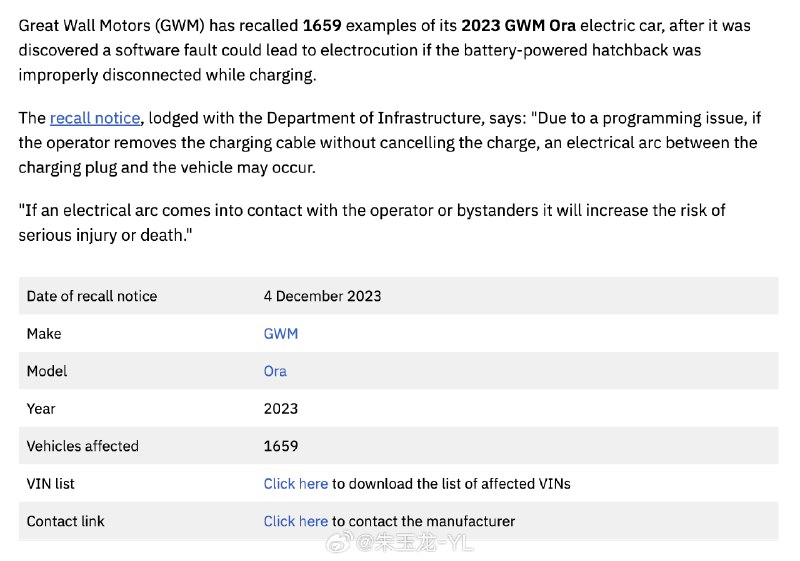Select the '1659' table cell value
Viewport: 800px width, 561px height.
(x=281, y=446)
